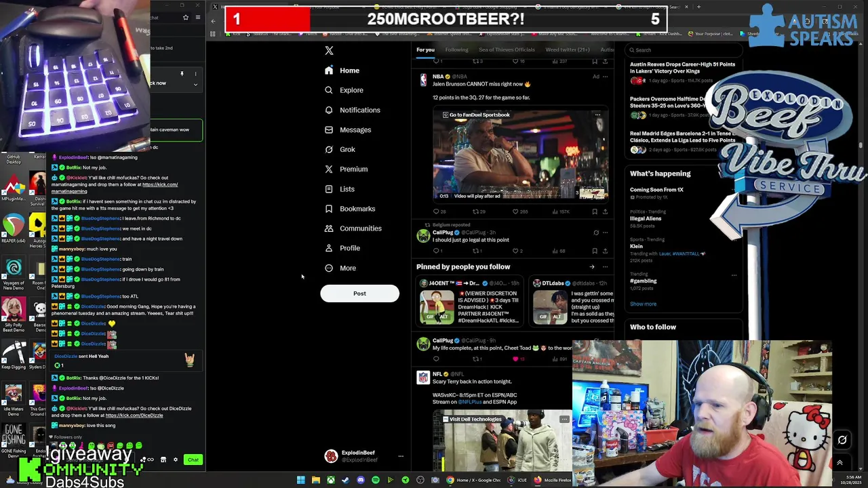This screenshot has width=868, height=488.
Task: Open the J4OENT pinned post card
Action: (x=470, y=302)
